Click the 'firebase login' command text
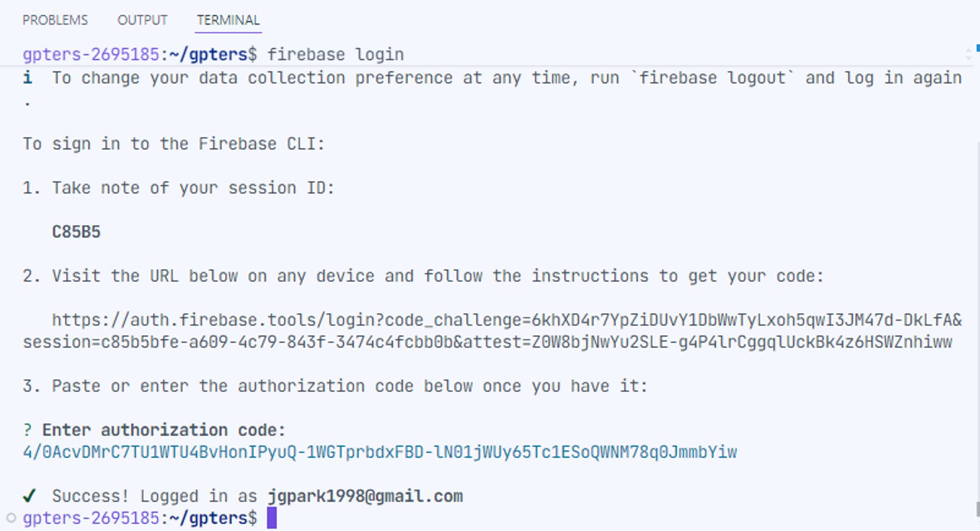This screenshot has width=980, height=531. click(335, 55)
